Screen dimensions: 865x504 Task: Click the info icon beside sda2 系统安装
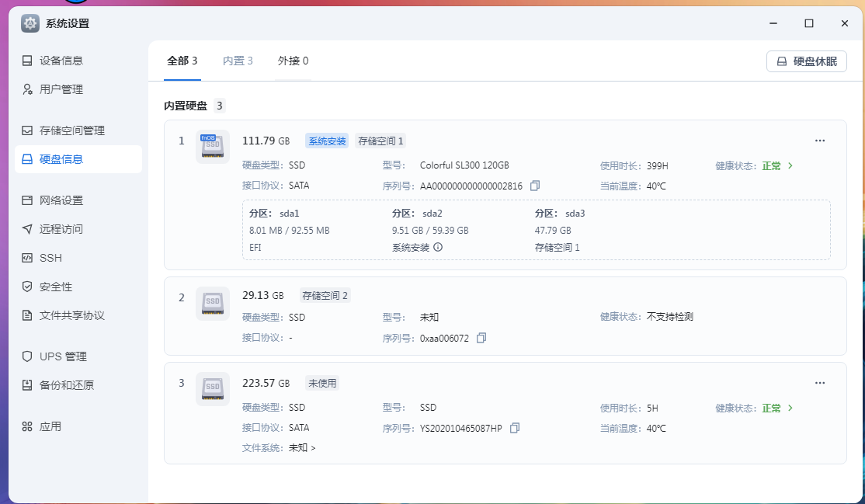(438, 247)
